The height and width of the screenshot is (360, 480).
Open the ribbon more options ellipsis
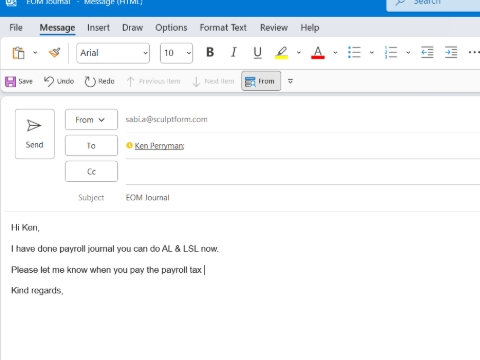tap(474, 52)
